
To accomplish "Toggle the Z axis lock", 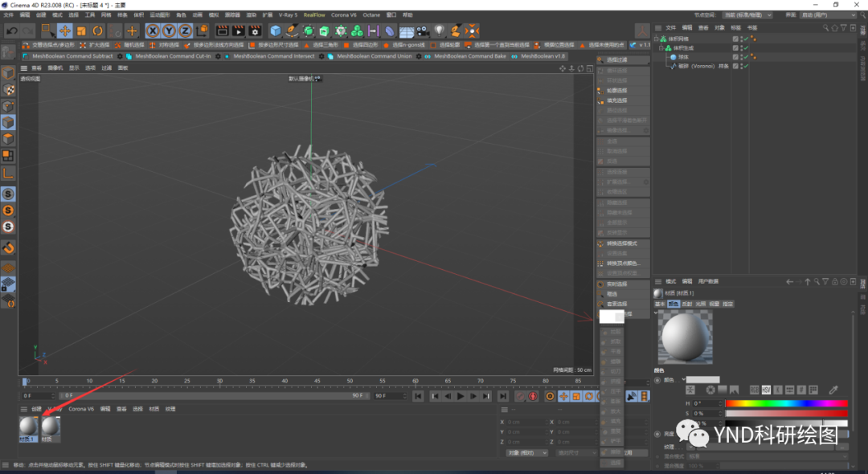I will [185, 31].
